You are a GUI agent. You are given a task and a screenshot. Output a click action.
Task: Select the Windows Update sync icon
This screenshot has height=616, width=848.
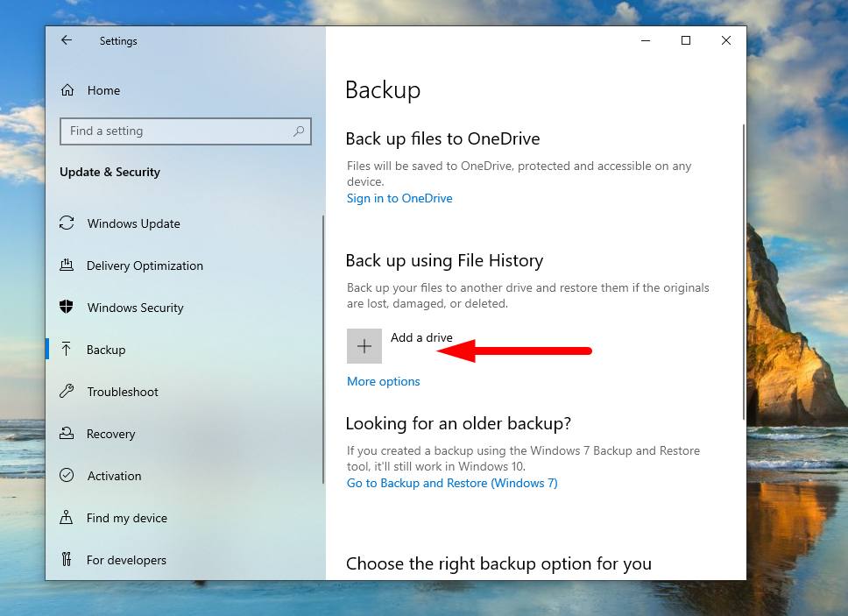coord(67,223)
